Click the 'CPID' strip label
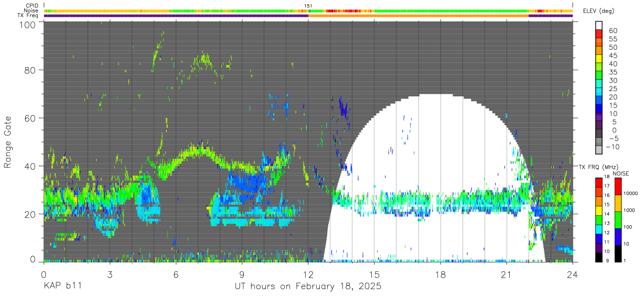 pos(32,6)
